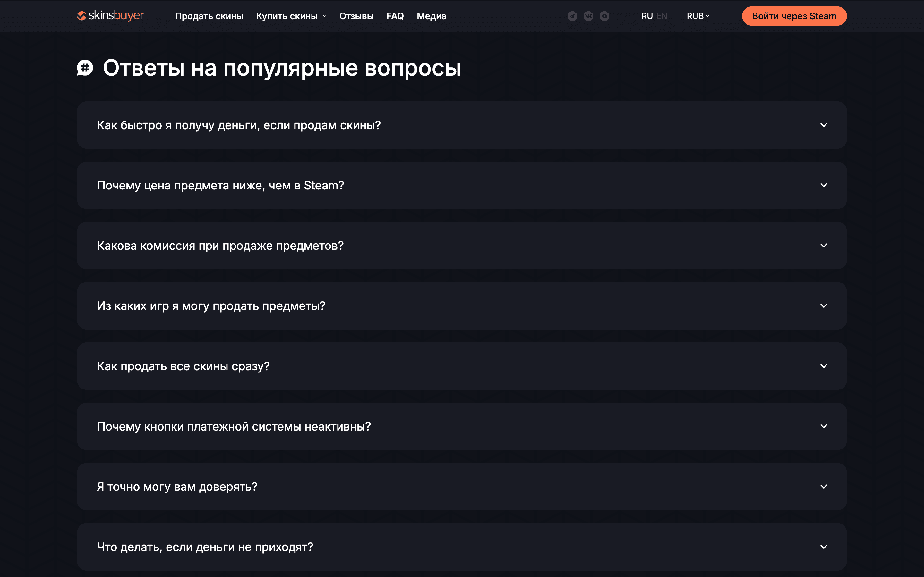This screenshot has height=577, width=924.
Task: Click the skinsbuyer logo
Action: point(110,16)
